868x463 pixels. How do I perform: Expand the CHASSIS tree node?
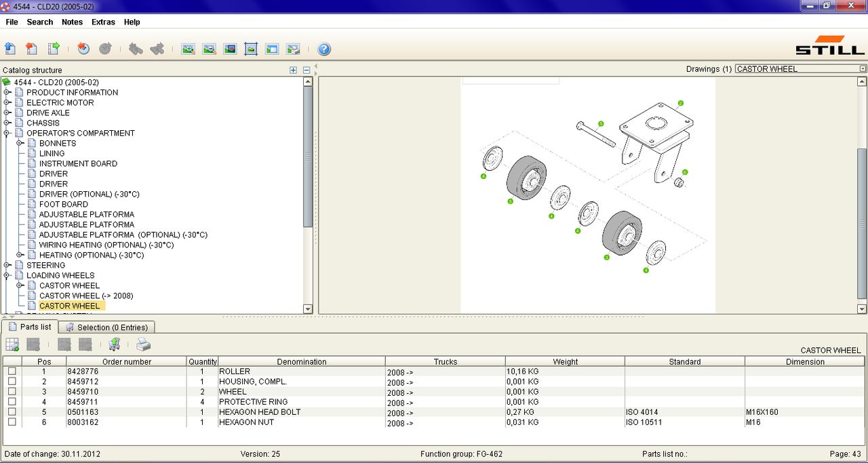tap(7, 123)
